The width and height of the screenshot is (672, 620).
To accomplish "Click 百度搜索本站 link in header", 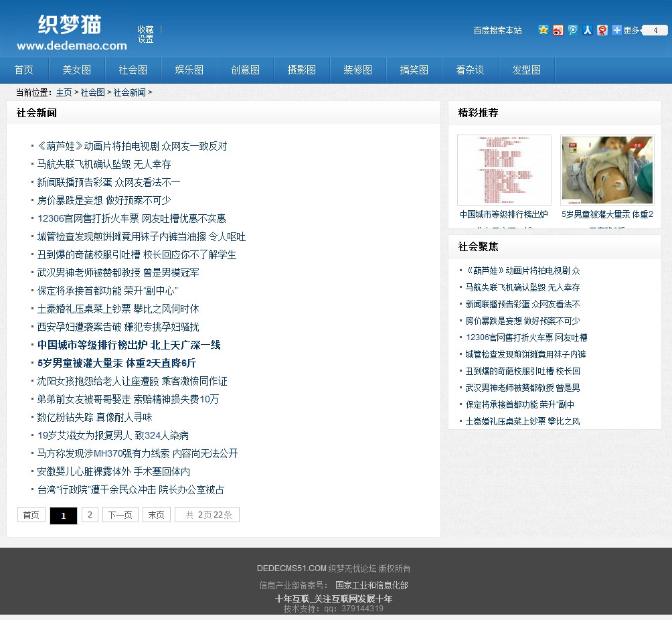I will [497, 30].
